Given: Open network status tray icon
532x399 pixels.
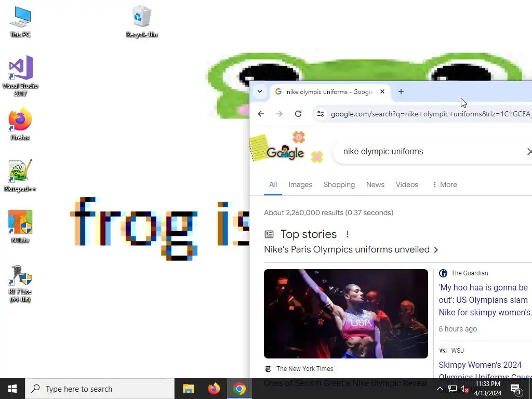Looking at the screenshot, I should pos(453,389).
